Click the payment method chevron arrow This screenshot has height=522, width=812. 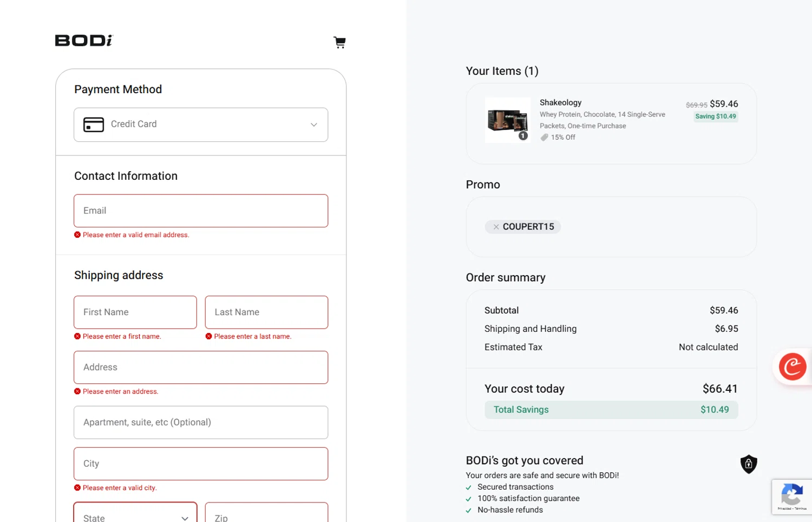tap(313, 125)
